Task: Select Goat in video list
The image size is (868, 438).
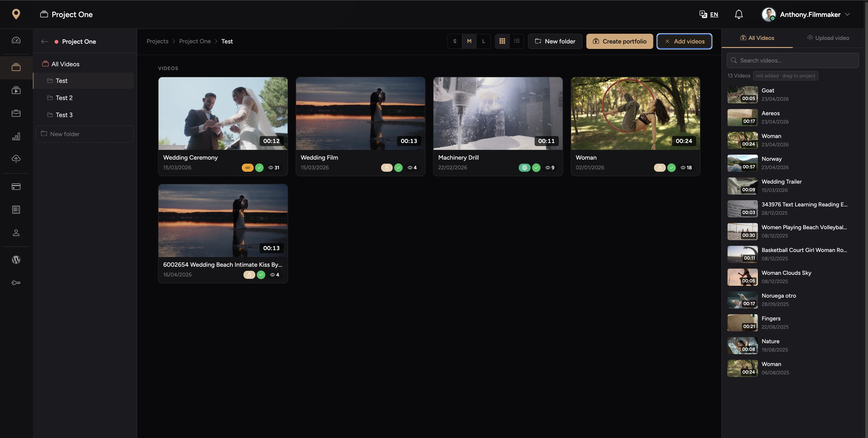Action: (793, 95)
